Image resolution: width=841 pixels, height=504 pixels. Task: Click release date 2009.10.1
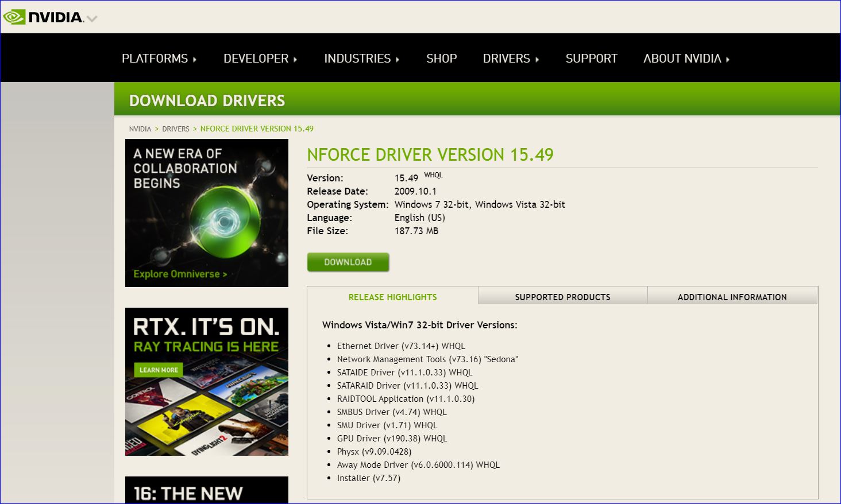(x=415, y=191)
